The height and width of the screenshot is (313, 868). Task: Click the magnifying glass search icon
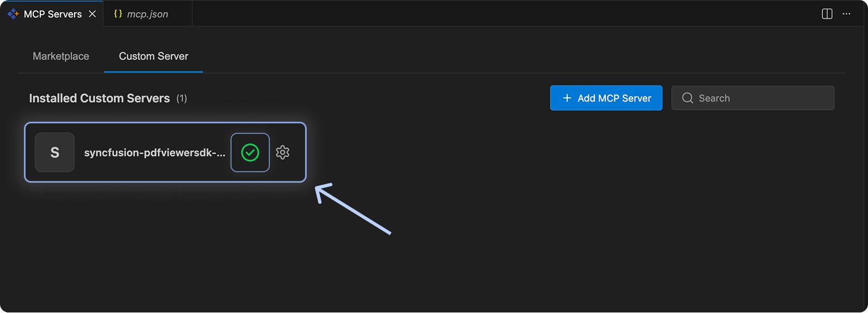point(687,98)
